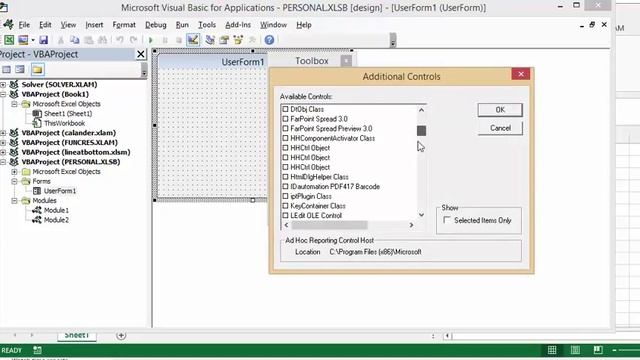Click the controls list vertical scroll thumb
The image size is (640, 360).
tap(421, 131)
